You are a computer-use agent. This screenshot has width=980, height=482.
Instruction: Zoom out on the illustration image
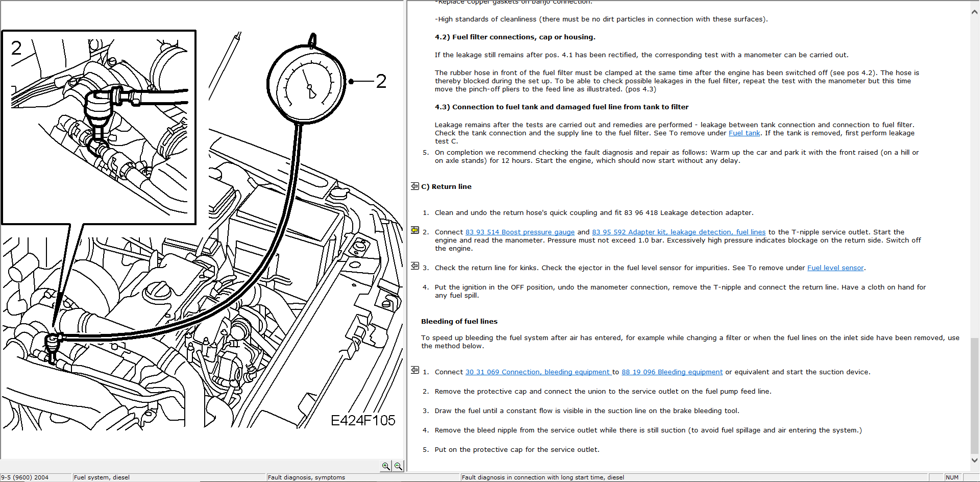coord(398,466)
